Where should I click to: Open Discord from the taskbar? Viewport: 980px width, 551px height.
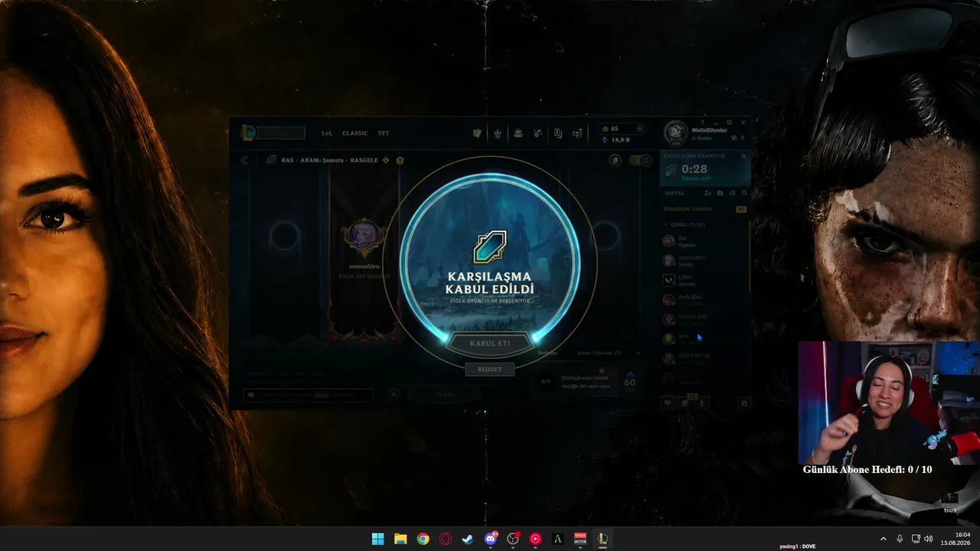click(491, 539)
